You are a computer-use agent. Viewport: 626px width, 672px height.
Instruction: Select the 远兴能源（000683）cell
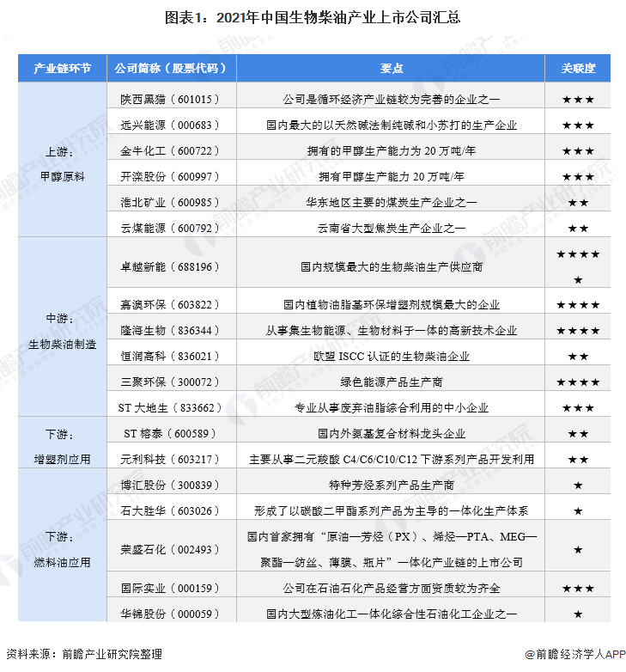[x=172, y=125]
